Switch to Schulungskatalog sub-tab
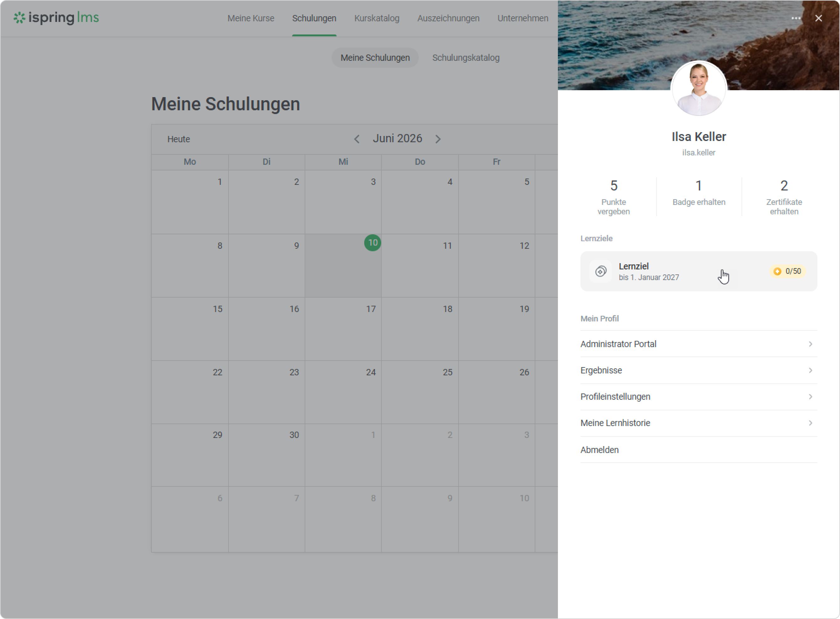 [x=466, y=58]
